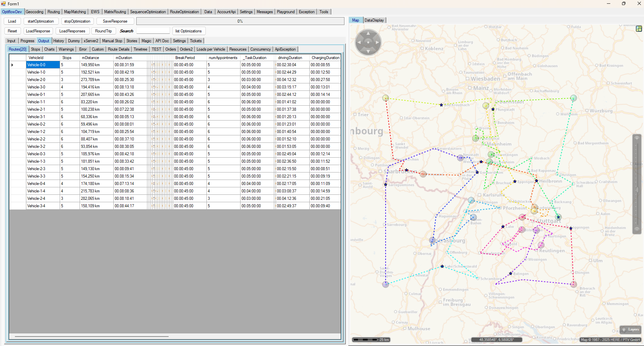Zoom out with the map minus icon
The height and width of the screenshot is (346, 644).
[x=637, y=229]
